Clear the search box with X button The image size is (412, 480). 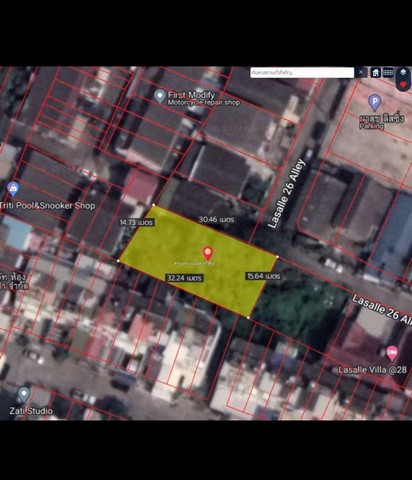coord(361,72)
